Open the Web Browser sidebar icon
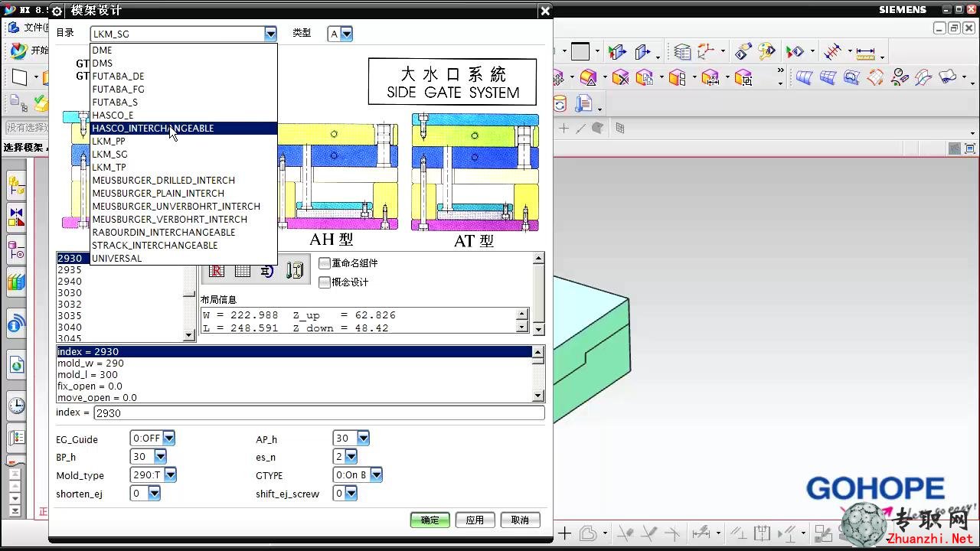Image resolution: width=980 pixels, height=551 pixels. click(16, 365)
